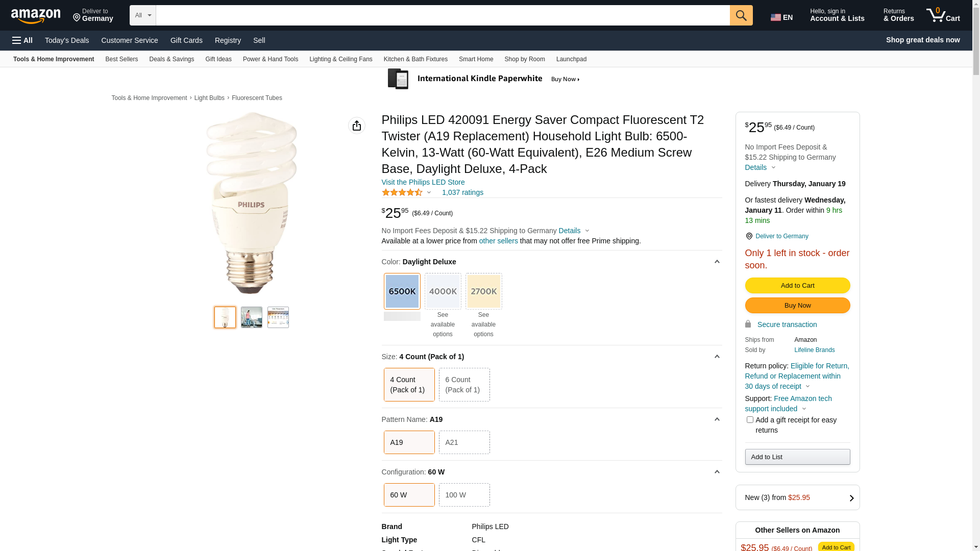Expand New (3) from $25.95 offers
The image size is (980, 551).
coord(797,497)
